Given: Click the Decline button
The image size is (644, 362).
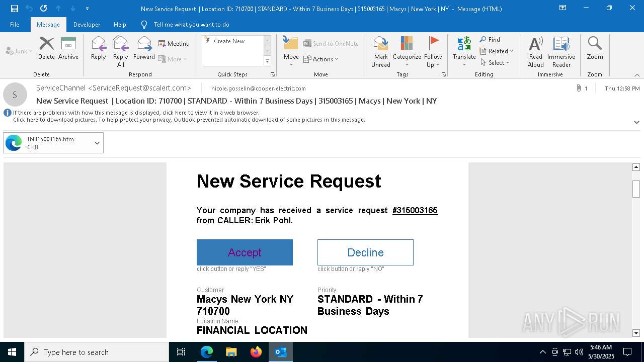Looking at the screenshot, I should 365,252.
